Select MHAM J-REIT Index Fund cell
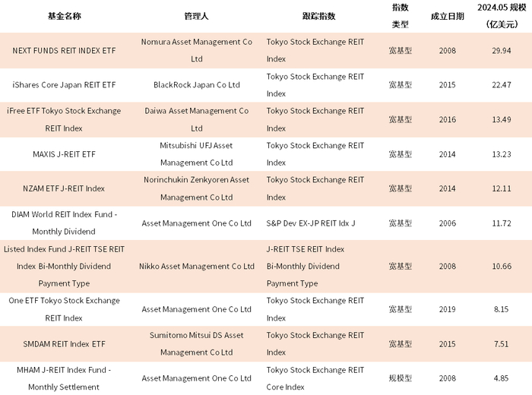The height and width of the screenshot is (395, 532). pos(64,378)
